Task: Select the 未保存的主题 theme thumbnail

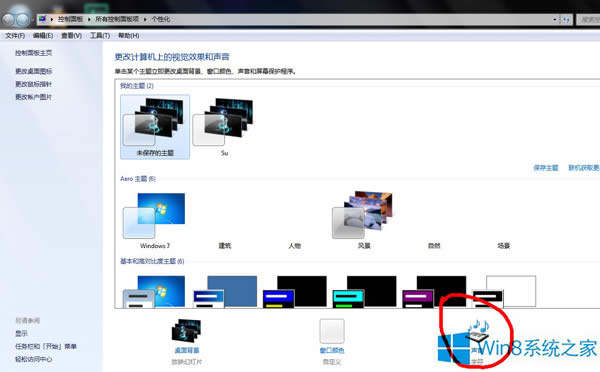Action: coord(155,127)
